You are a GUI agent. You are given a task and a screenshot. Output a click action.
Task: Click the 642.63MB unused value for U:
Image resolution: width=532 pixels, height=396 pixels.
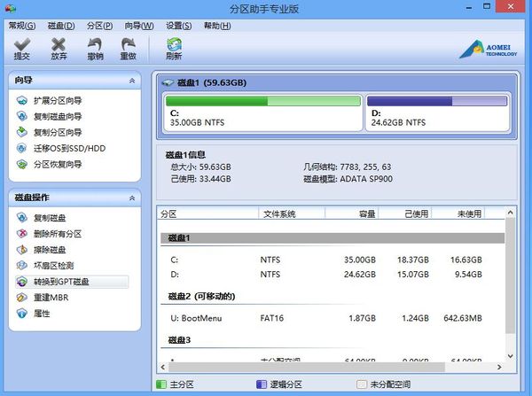click(x=463, y=318)
